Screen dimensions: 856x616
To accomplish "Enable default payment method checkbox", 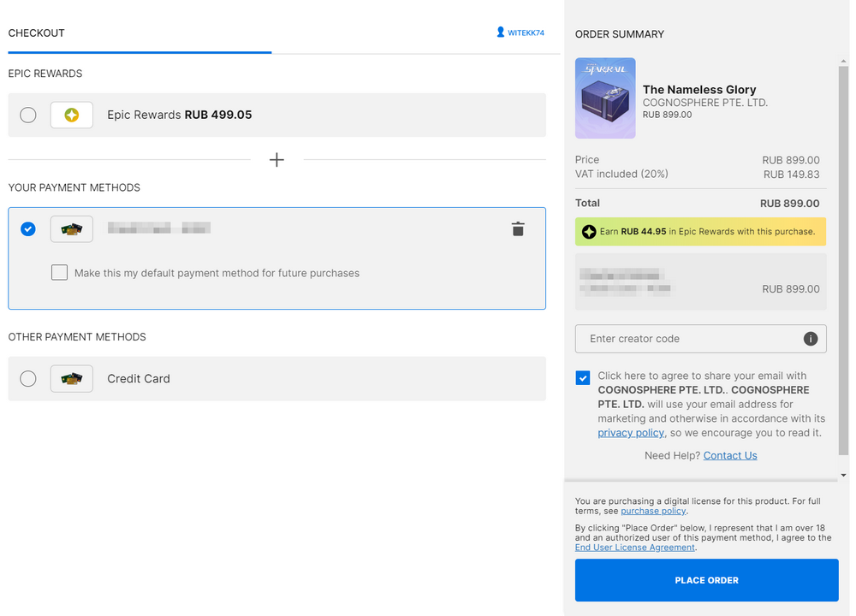I will click(60, 272).
